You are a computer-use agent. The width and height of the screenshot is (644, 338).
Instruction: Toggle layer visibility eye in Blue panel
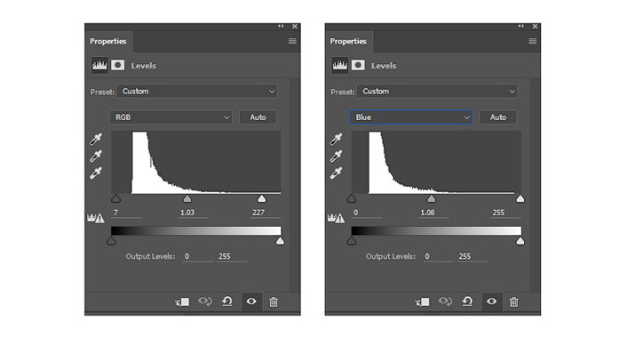(x=491, y=302)
